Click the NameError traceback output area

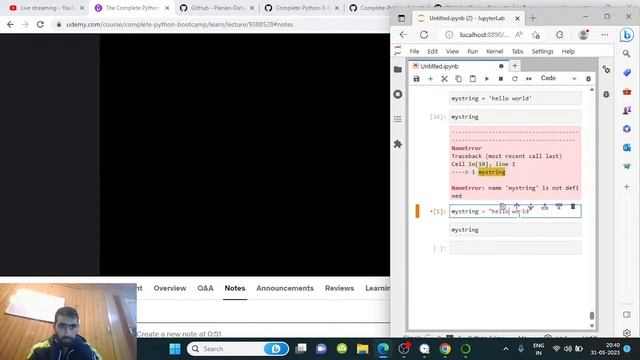coord(515,163)
